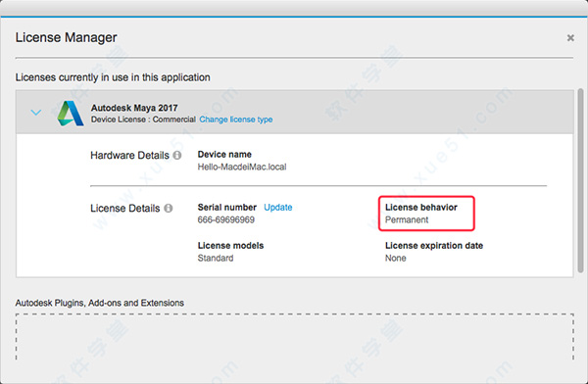Click the license list vertical scrollbar
Image resolution: width=588 pixels, height=384 pixels.
pyautogui.click(x=580, y=180)
